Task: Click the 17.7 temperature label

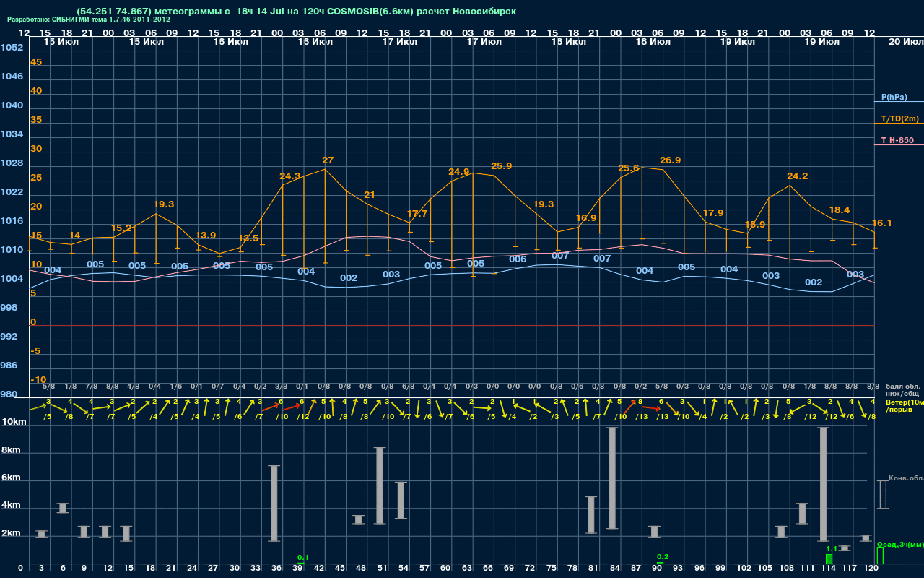Action: tap(417, 214)
